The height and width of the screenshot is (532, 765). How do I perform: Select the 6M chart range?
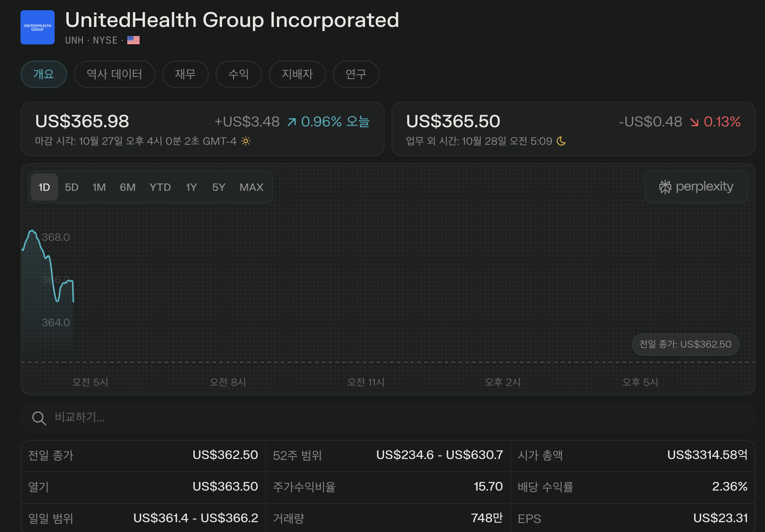(128, 187)
